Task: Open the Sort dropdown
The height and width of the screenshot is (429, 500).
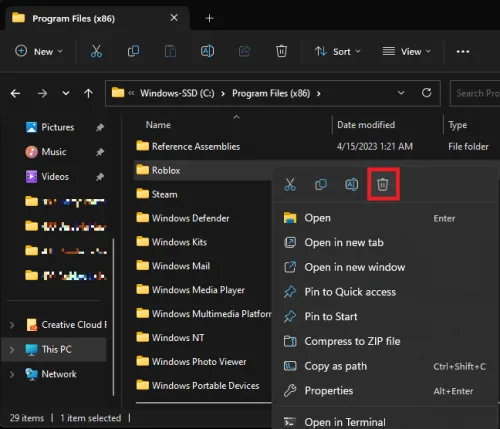Action: pyautogui.click(x=337, y=52)
